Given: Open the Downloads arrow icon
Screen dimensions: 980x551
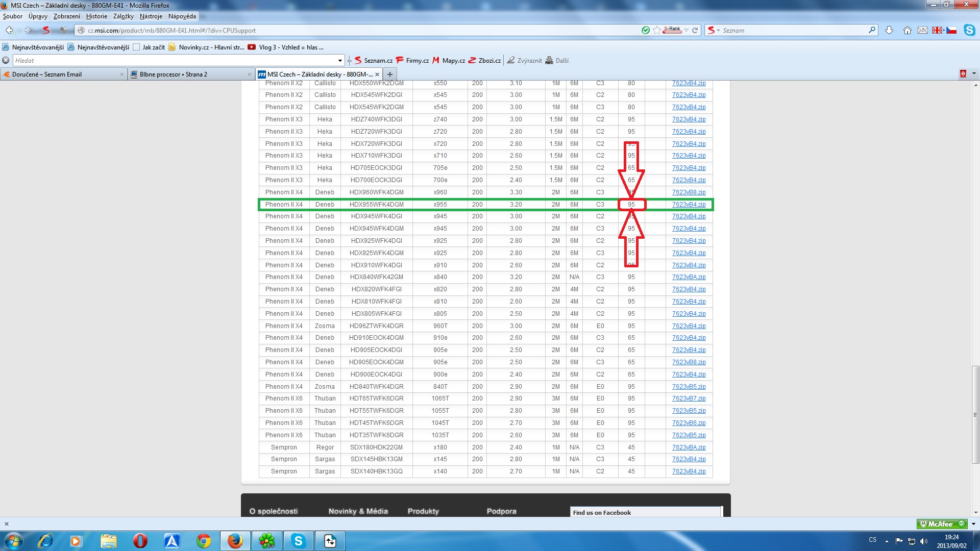Looking at the screenshot, I should [889, 30].
